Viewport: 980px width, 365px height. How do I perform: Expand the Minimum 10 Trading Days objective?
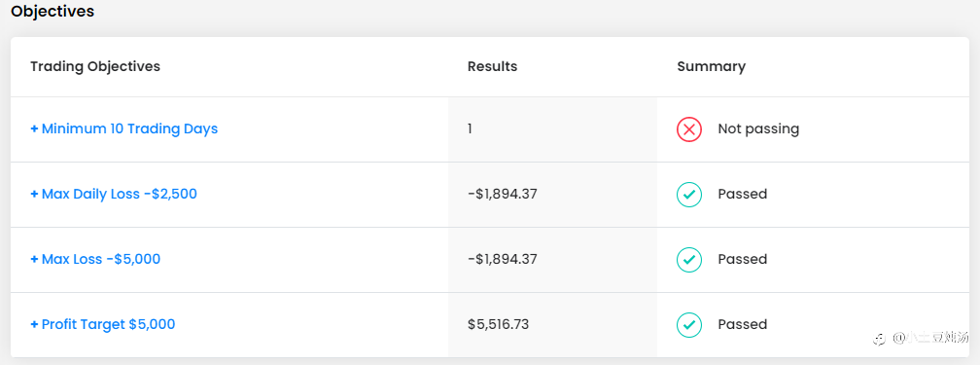pos(124,129)
